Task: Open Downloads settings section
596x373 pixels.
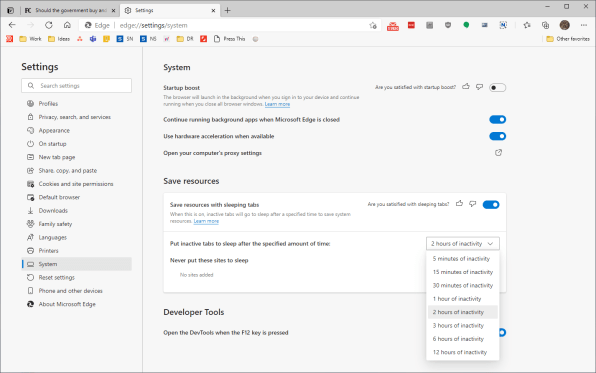Action: pos(76,210)
